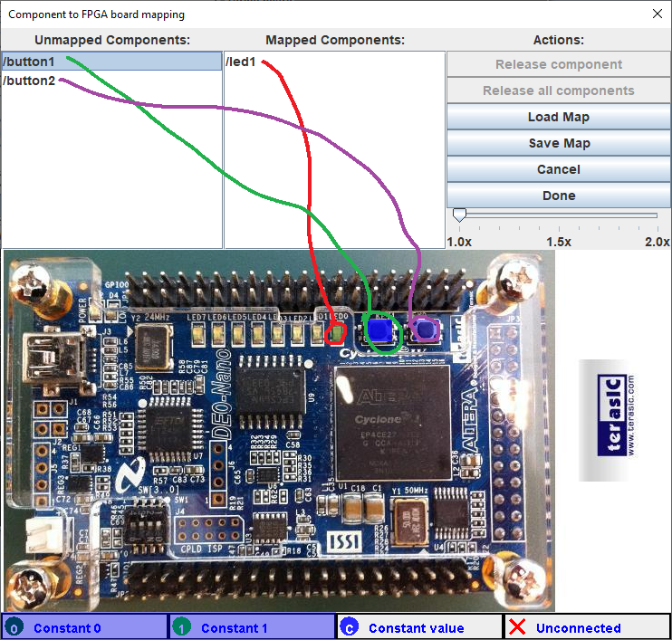
Task: Choose Constant 1 mapping option
Action: tap(252, 627)
